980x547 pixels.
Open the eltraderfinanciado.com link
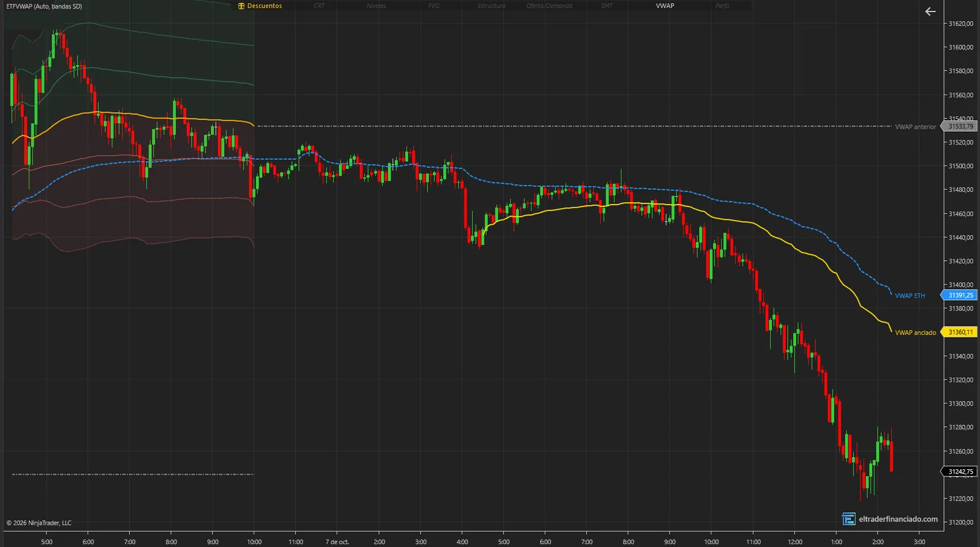pyautogui.click(x=898, y=519)
